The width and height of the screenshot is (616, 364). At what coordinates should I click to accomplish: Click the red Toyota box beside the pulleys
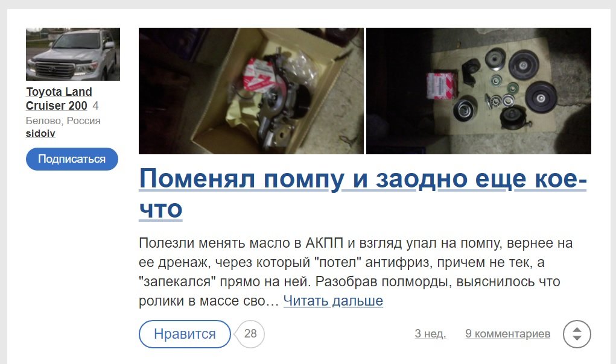tap(442, 85)
